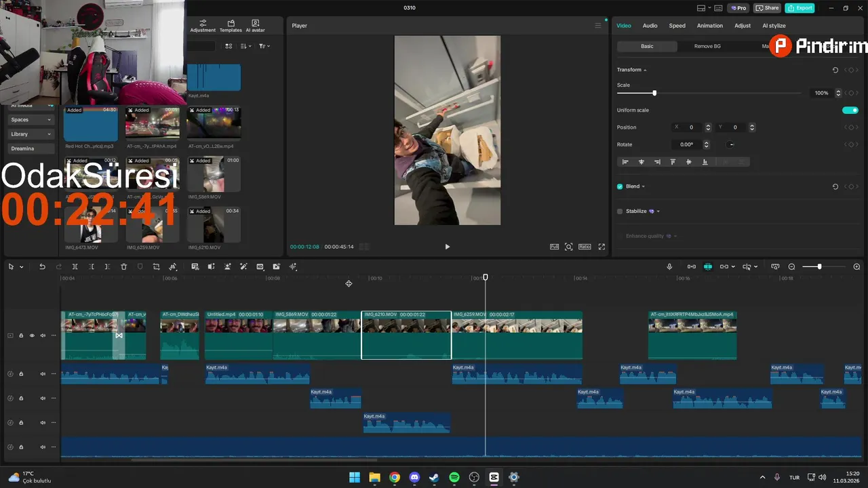Play the preview in Player
Viewport: 868px width, 488px height.
coord(447,247)
